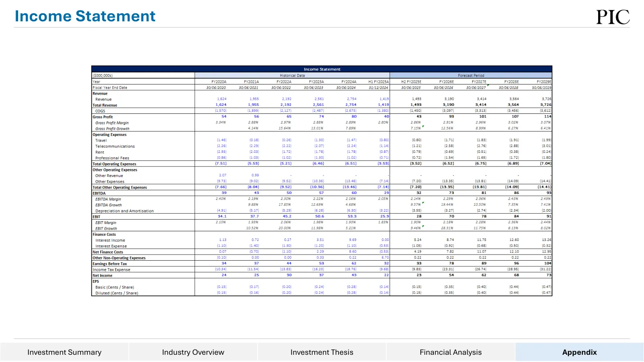Select the Income Tax Expense label
Image resolution: width=644 pixels, height=362 pixels.
point(111,269)
